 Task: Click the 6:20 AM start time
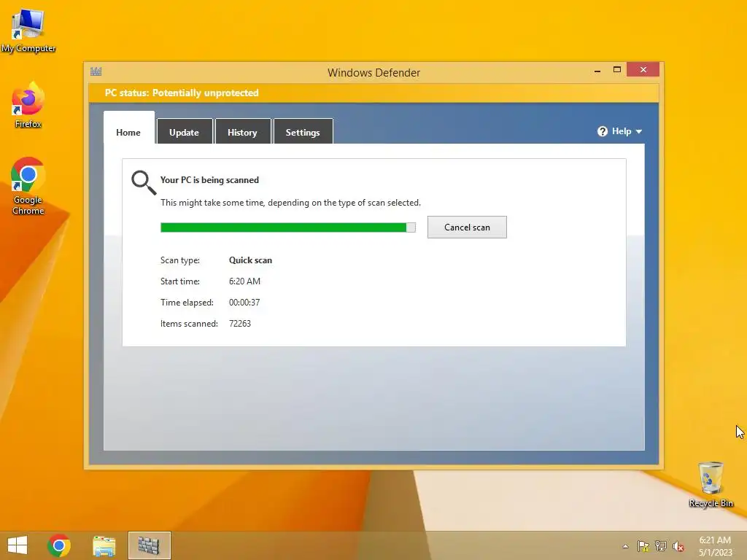click(244, 281)
